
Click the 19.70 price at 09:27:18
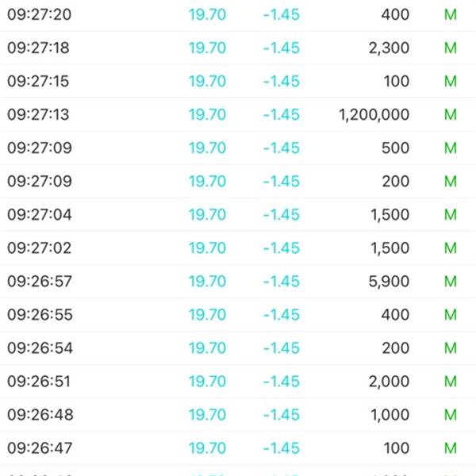207,48
